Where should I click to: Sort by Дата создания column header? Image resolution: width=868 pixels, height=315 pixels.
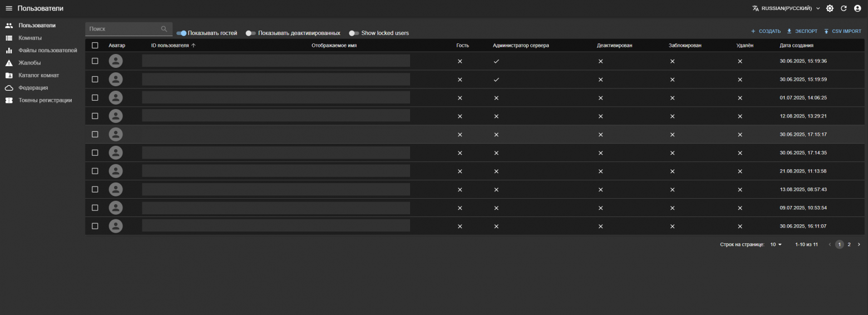point(796,46)
